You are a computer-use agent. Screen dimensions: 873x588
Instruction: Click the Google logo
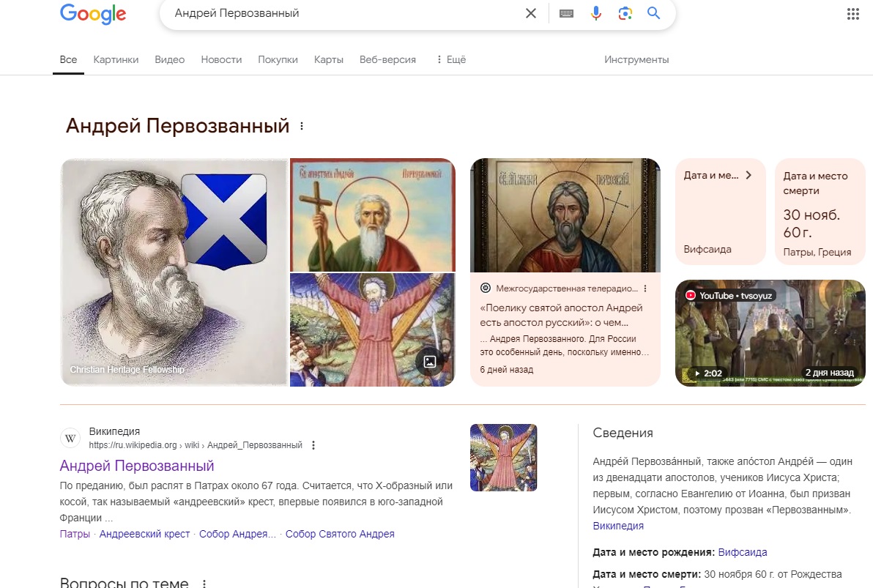[93, 14]
